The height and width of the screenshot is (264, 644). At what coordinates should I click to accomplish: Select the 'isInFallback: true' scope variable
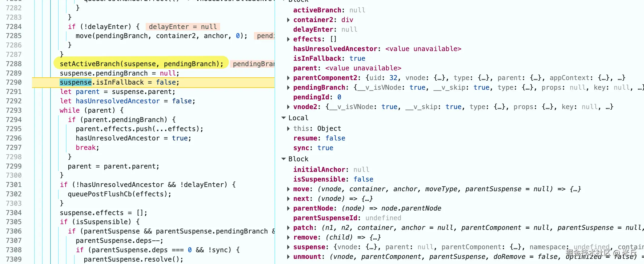click(x=329, y=59)
